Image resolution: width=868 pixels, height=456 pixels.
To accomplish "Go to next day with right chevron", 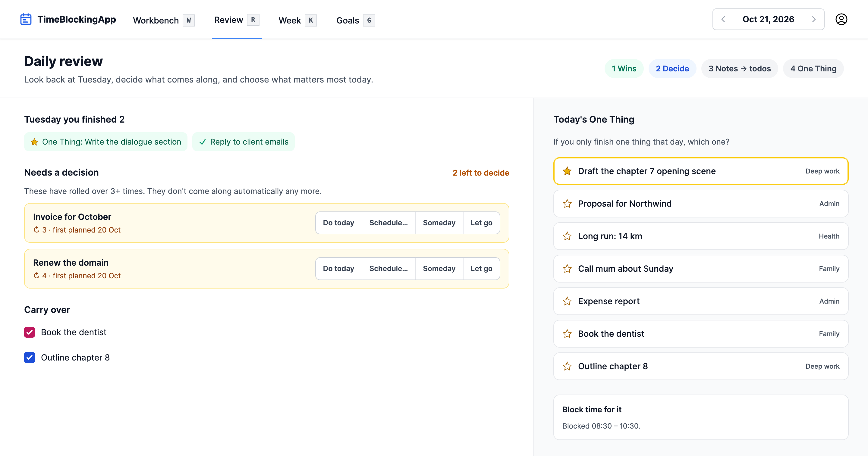I will pos(813,19).
